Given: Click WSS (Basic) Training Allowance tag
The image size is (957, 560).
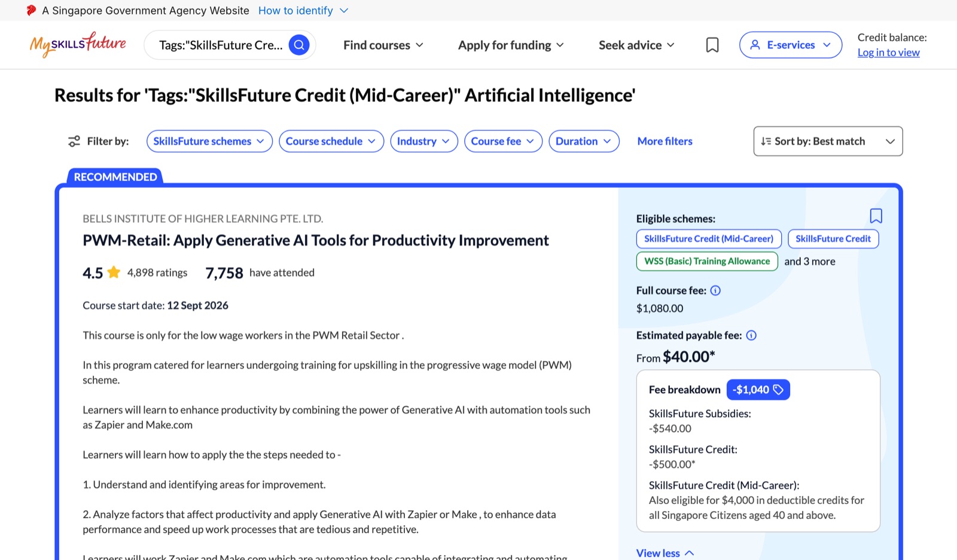Looking at the screenshot, I should tap(707, 261).
